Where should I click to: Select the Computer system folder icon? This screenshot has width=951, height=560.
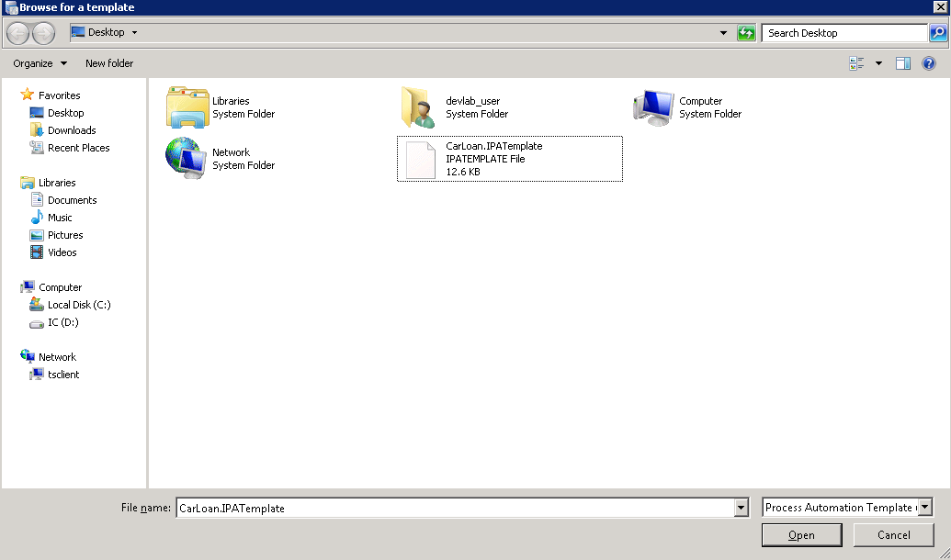653,108
